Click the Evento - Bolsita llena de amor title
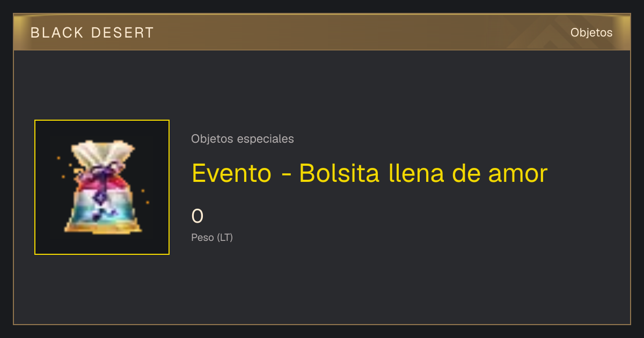The width and height of the screenshot is (644, 338). [370, 173]
